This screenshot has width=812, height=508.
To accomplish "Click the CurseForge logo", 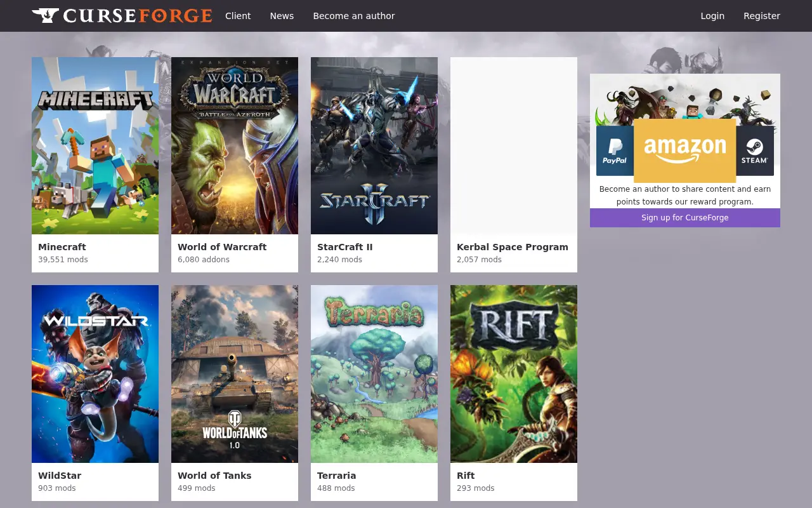I will pos(122,15).
